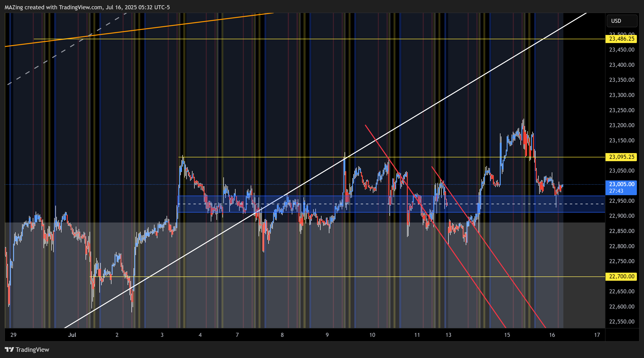
Task: Select the 22,700.00 yellow price label
Action: coord(621,276)
